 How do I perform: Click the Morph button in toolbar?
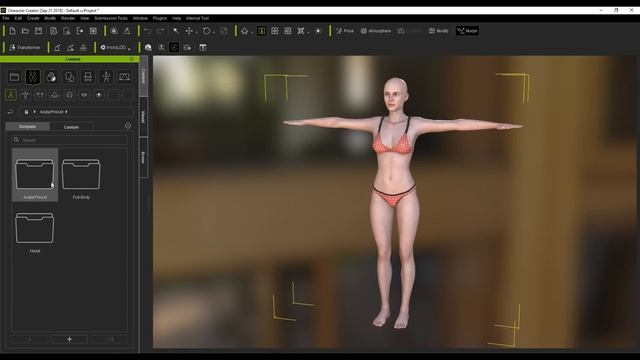pos(467,31)
